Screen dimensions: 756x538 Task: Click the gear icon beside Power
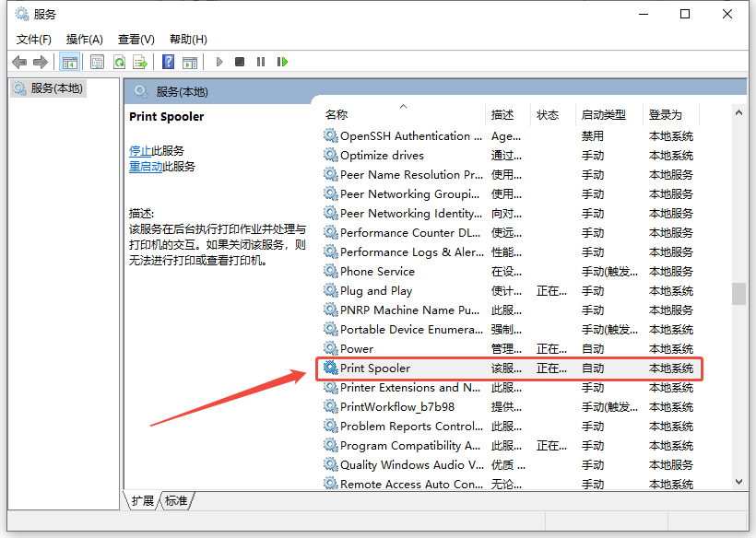(330, 348)
